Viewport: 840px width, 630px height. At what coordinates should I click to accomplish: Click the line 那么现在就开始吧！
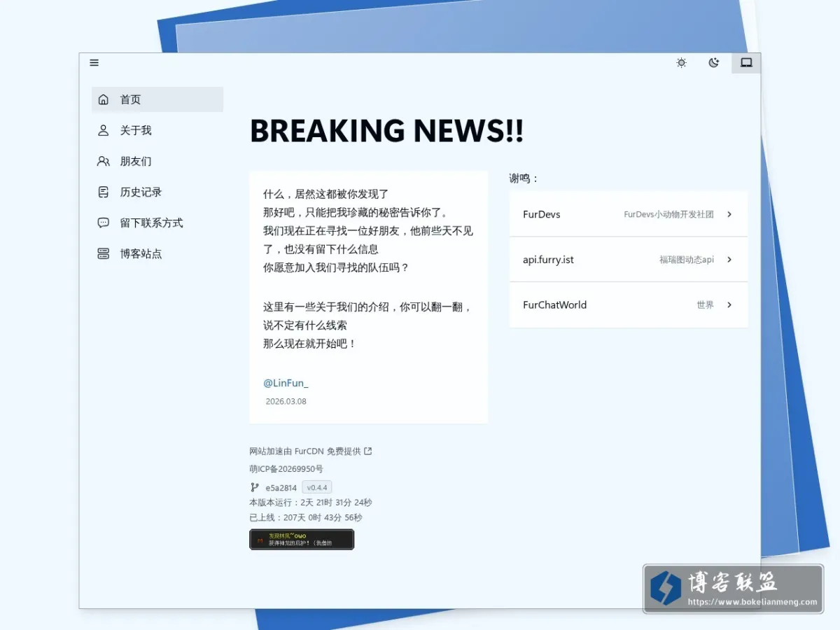pos(310,344)
